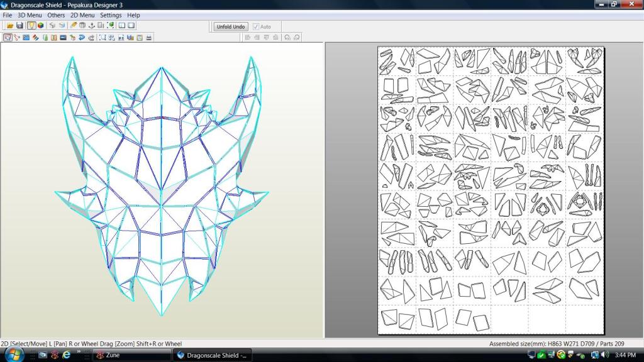Click the box with green arrow icon
Image resolution: width=644 pixels, height=362 pixels.
point(73,37)
